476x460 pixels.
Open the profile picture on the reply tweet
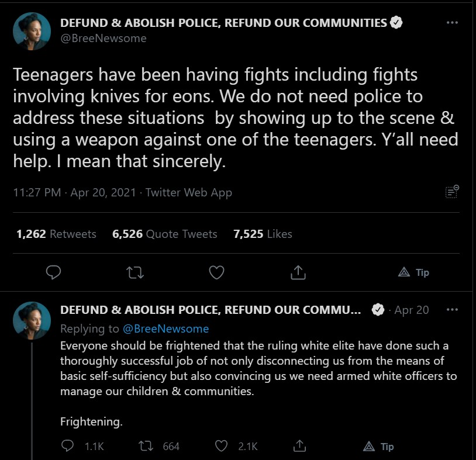coord(32,320)
